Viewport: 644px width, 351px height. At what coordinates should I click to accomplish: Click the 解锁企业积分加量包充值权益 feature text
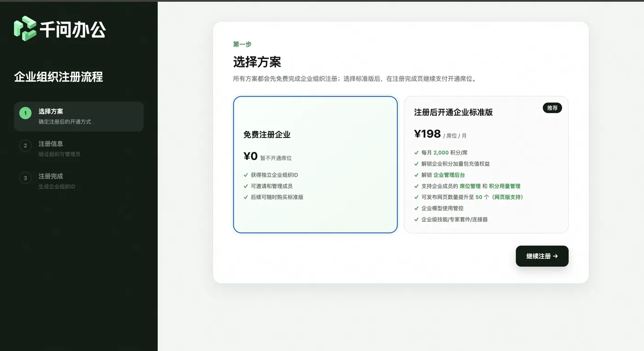tap(455, 163)
